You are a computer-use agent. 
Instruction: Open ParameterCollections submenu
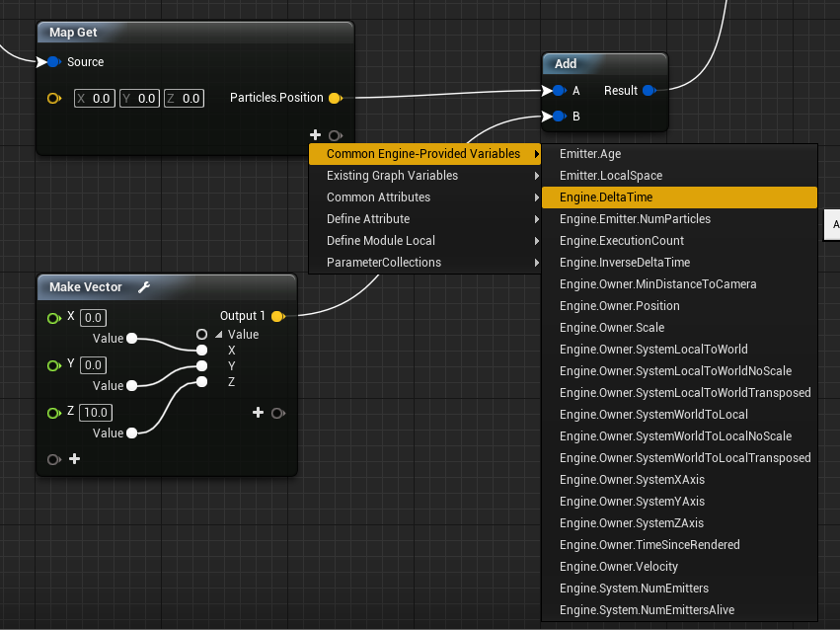click(x=425, y=263)
